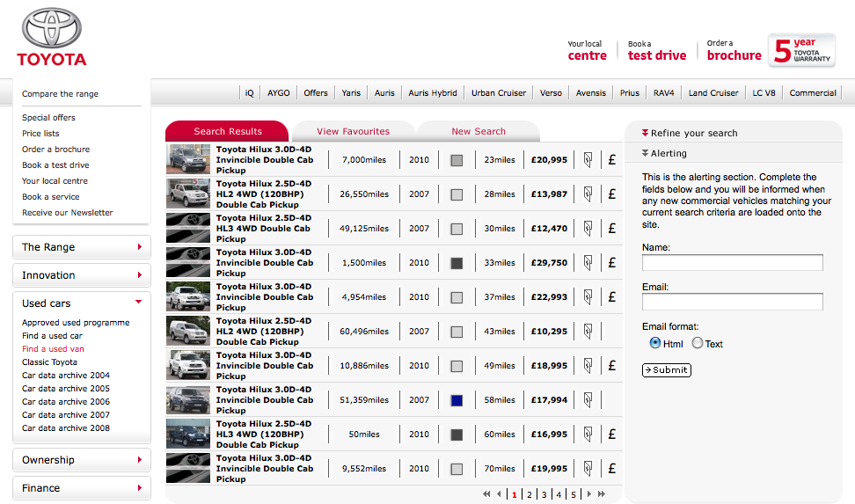Open the Commercial model menu item

pos(813,92)
